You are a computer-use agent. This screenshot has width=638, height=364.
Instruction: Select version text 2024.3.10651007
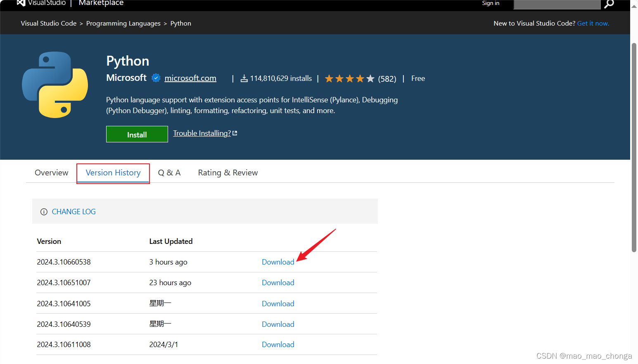64,283
